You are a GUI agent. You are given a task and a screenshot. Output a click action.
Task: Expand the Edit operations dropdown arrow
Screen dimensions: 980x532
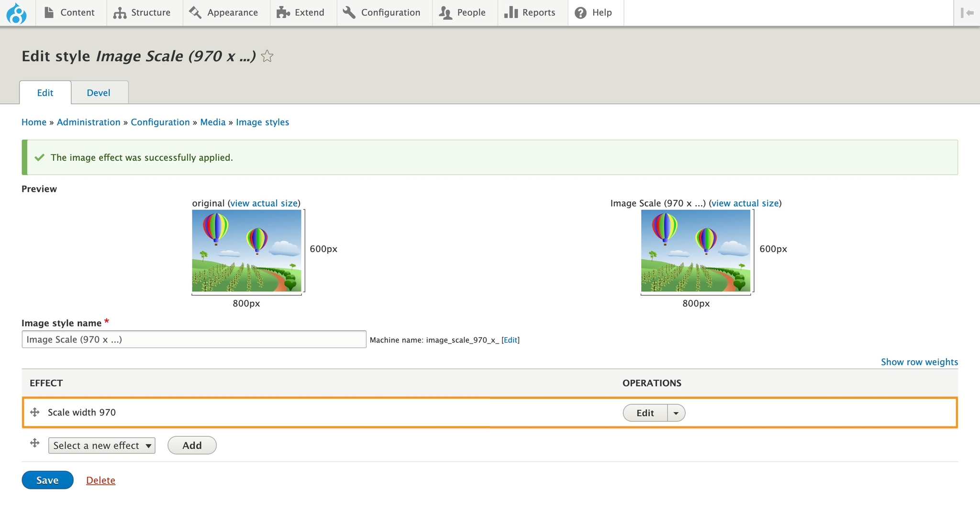click(676, 413)
